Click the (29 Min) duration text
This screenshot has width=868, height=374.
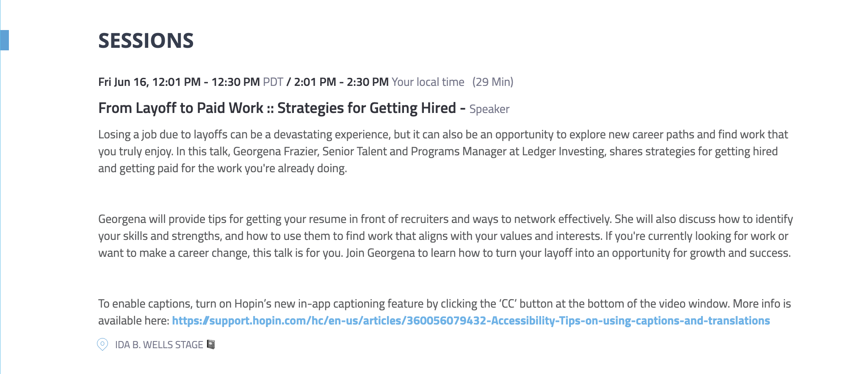click(x=492, y=82)
